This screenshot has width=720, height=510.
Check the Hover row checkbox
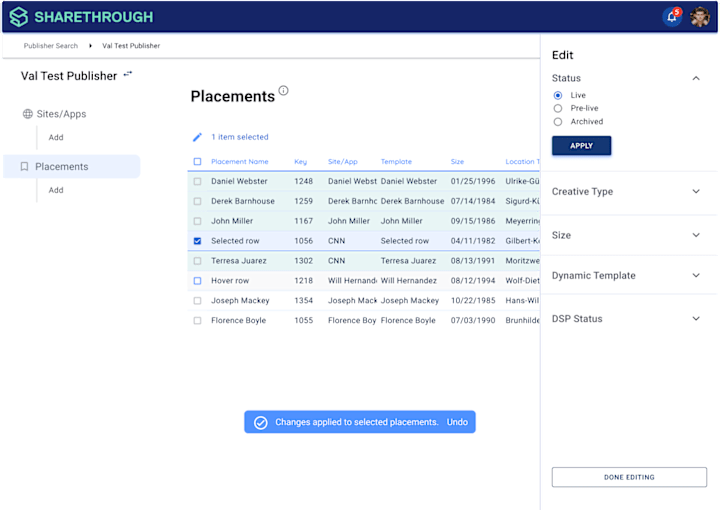197,280
